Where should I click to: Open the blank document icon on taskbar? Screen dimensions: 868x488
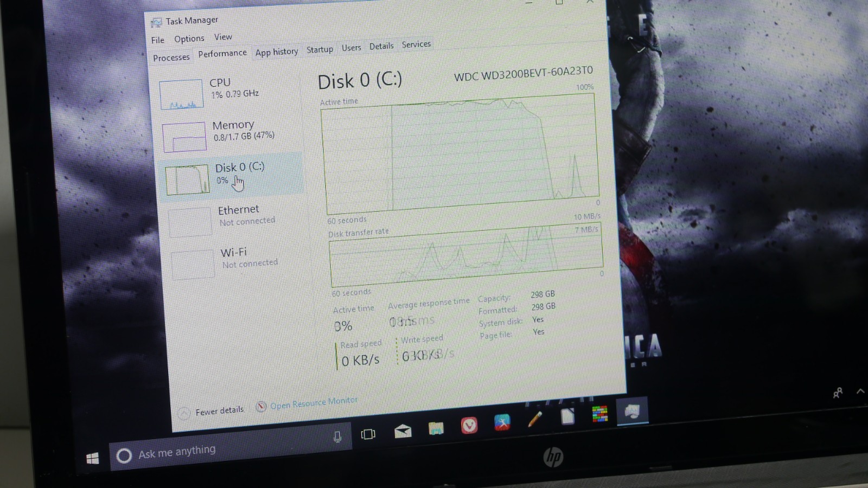pos(567,416)
